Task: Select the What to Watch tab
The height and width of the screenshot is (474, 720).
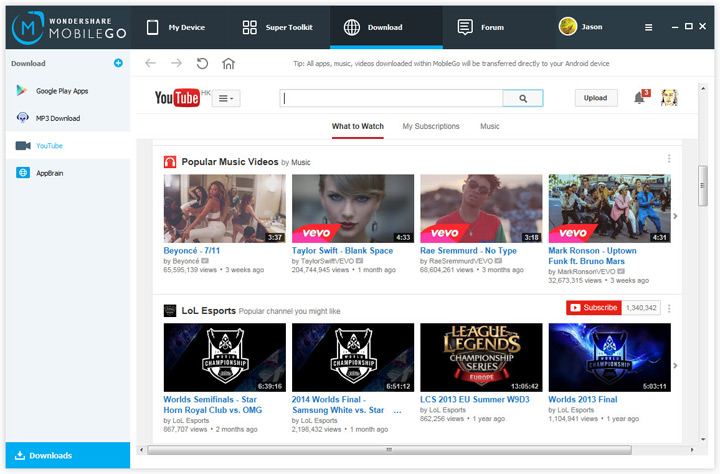Action: point(358,126)
